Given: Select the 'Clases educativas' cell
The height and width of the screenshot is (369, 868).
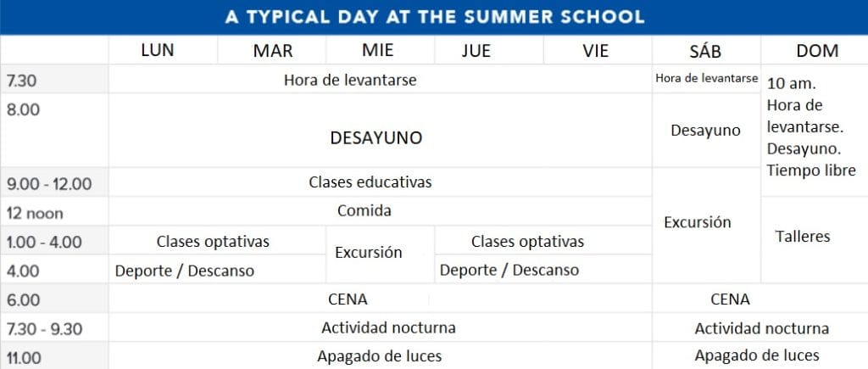Looking at the screenshot, I should pos(370,182).
